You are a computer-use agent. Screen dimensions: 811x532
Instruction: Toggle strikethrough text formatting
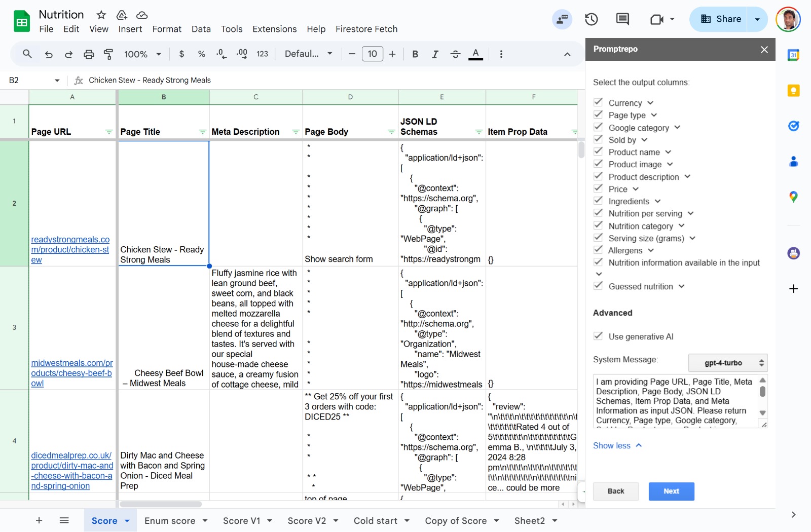455,54
